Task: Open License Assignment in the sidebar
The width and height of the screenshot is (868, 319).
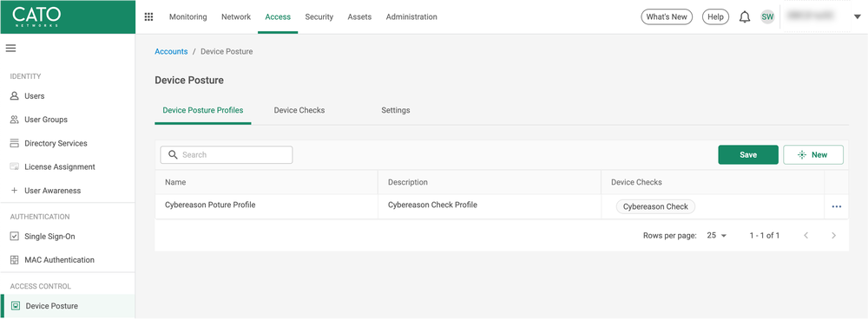Action: click(60, 167)
